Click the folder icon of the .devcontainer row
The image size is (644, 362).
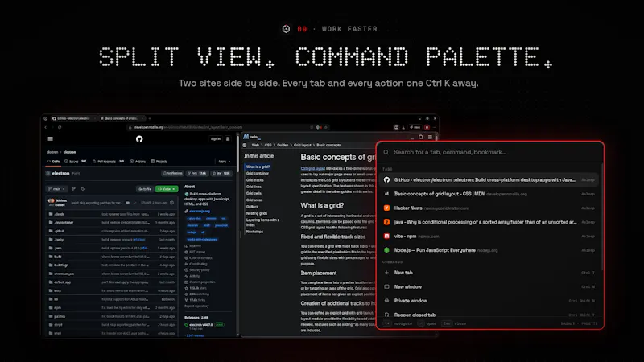(51, 223)
